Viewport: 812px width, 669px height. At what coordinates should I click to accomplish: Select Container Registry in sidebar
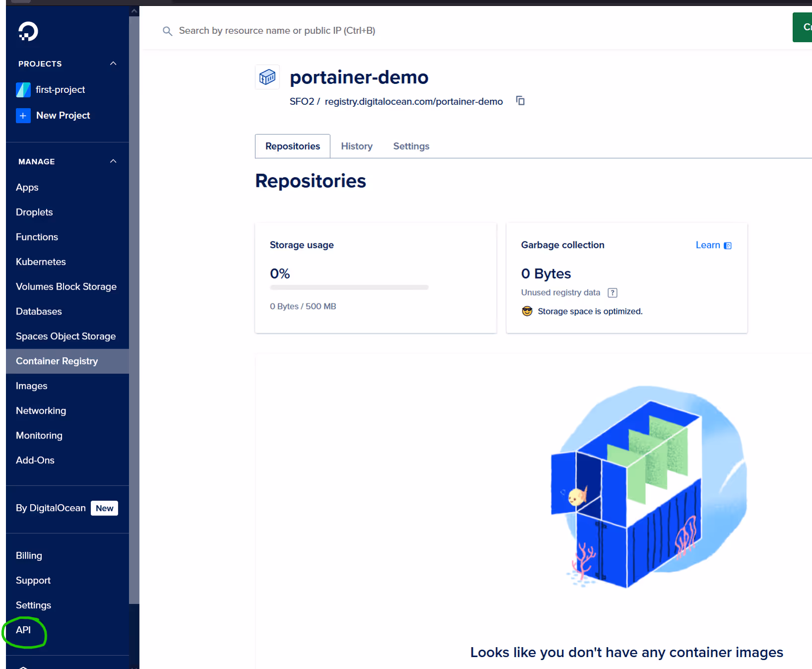68,361
